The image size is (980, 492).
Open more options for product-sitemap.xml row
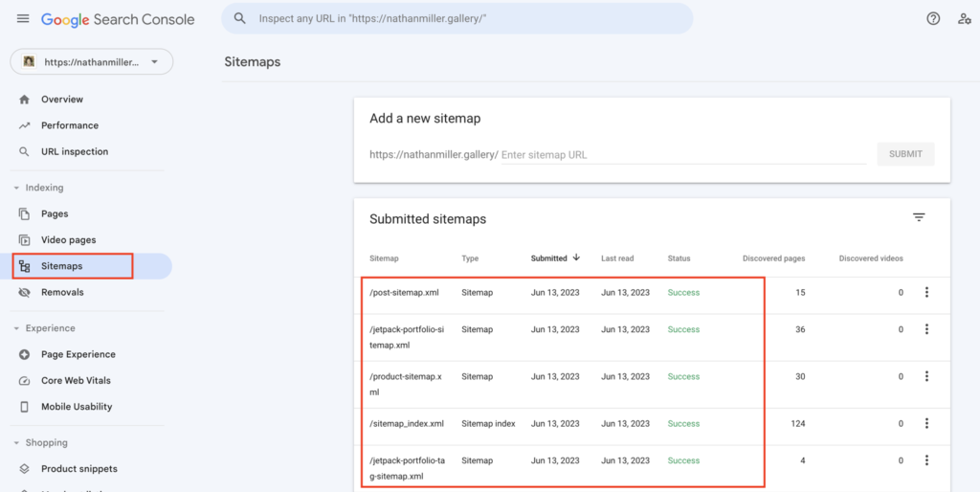[926, 376]
